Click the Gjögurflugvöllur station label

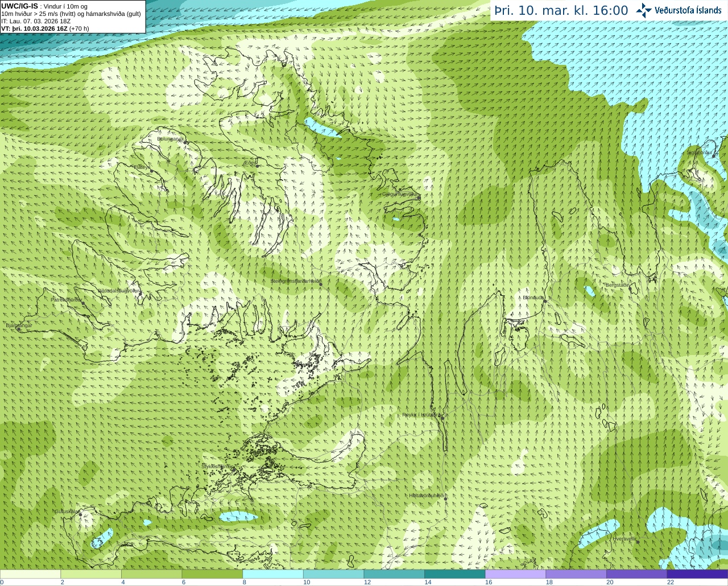401,194
